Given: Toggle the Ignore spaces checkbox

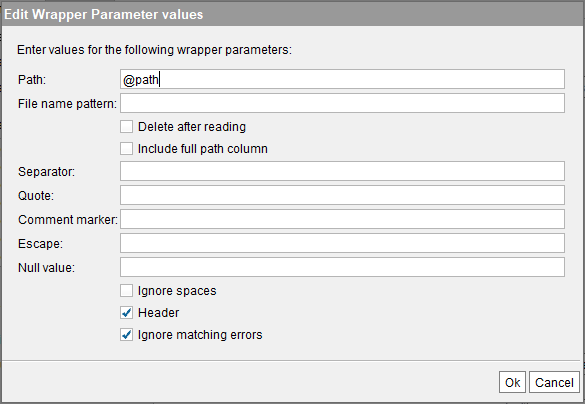Looking at the screenshot, I should click(126, 291).
